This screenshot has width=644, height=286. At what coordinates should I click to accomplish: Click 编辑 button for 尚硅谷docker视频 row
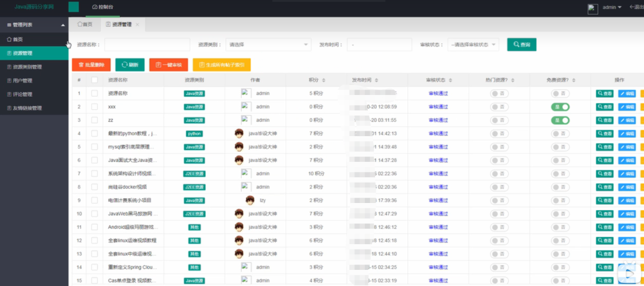point(627,187)
